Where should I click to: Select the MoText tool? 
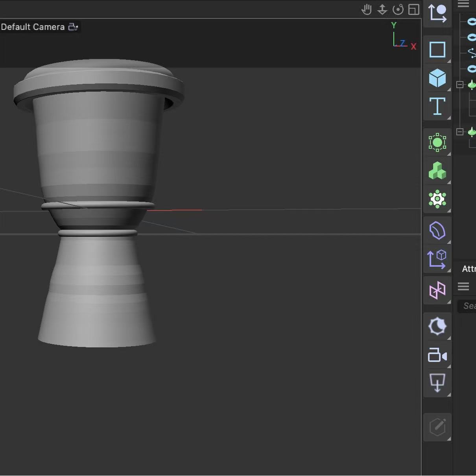click(x=437, y=107)
